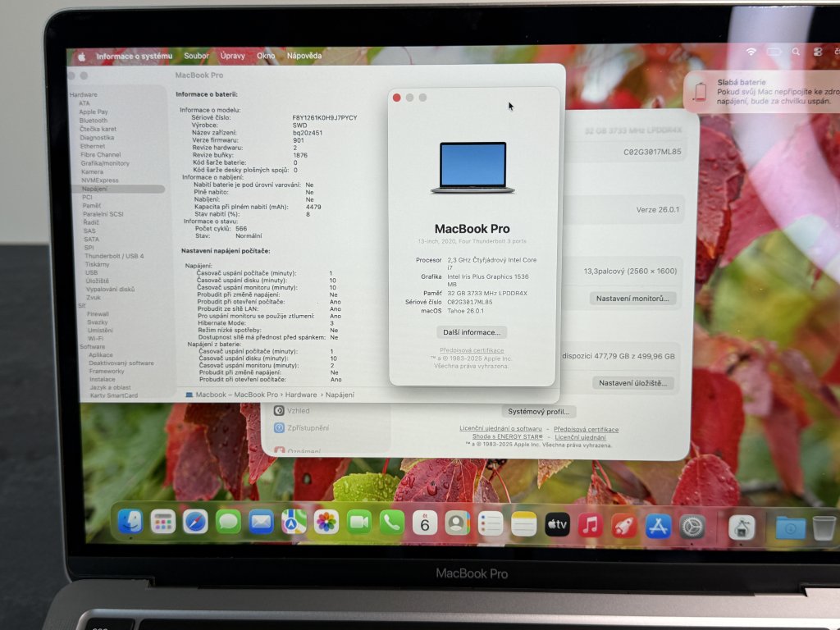Click the Slabá baterie notification
840x630 pixels.
click(763, 92)
